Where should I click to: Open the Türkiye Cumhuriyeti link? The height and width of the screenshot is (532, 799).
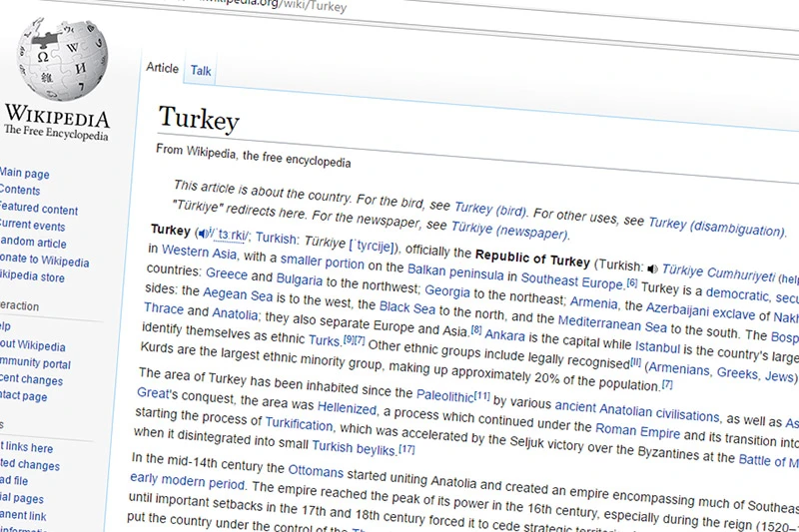coord(718,272)
